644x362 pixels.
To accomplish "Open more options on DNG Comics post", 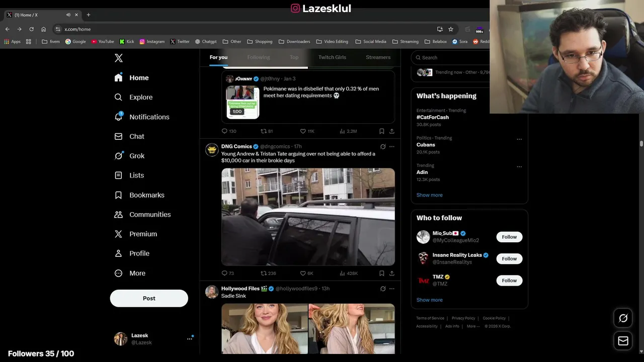I will coord(392,147).
